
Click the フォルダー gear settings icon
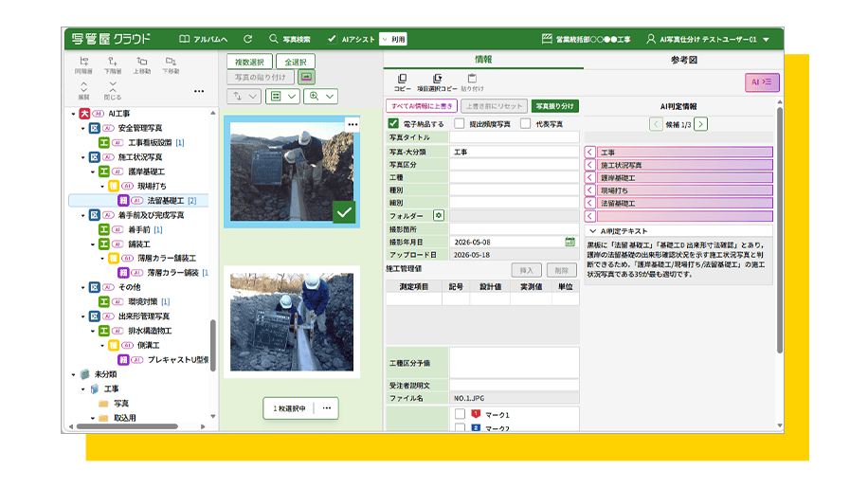439,215
